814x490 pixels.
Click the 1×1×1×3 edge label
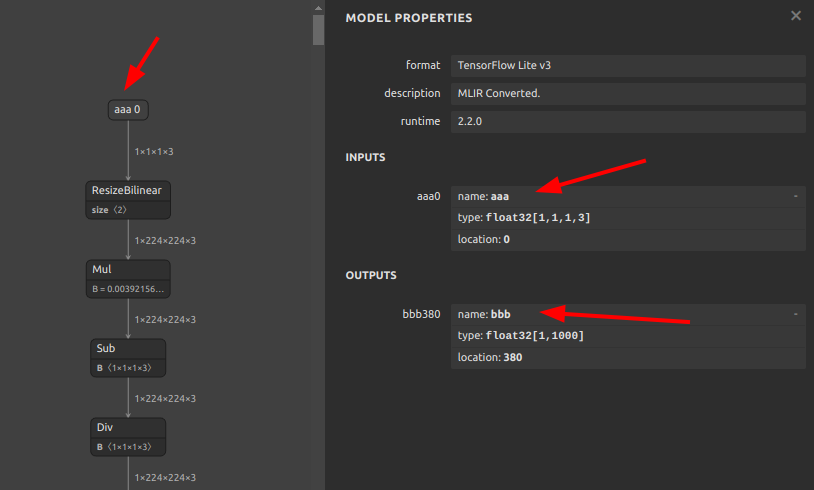(154, 152)
